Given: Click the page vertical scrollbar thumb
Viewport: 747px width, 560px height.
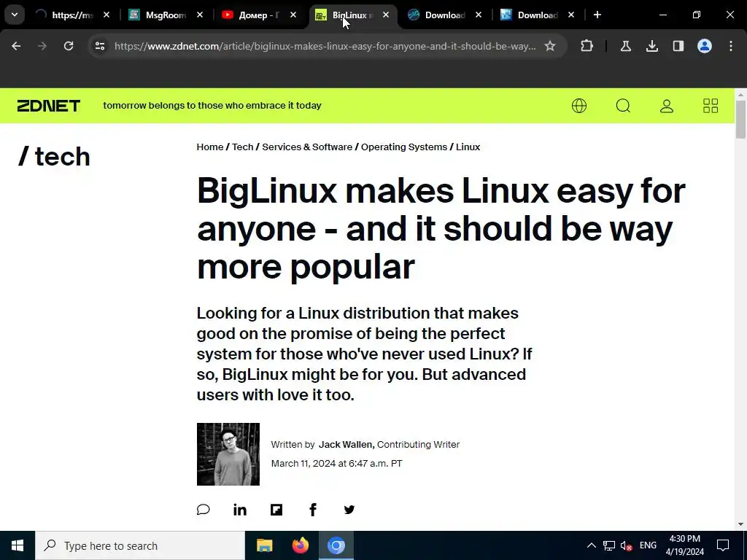Looking at the screenshot, I should tap(740, 119).
